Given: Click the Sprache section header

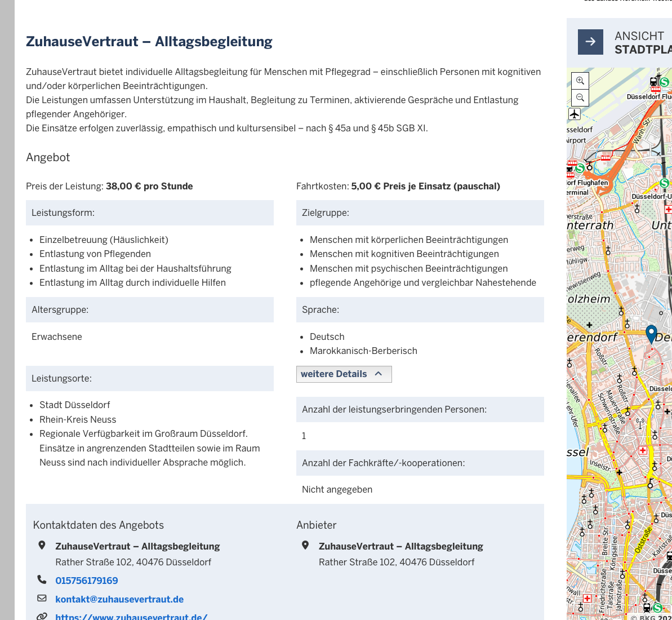Looking at the screenshot, I should [420, 310].
